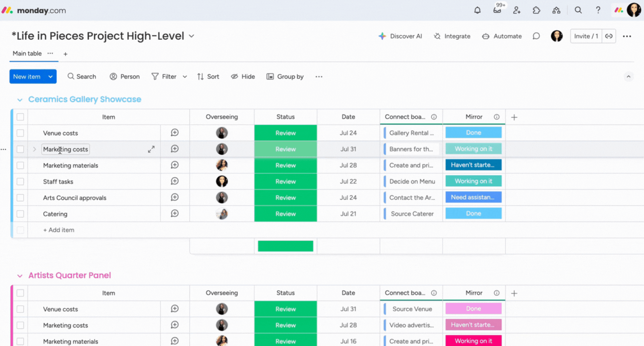Open the apps puzzle-piece icon

click(x=536, y=10)
